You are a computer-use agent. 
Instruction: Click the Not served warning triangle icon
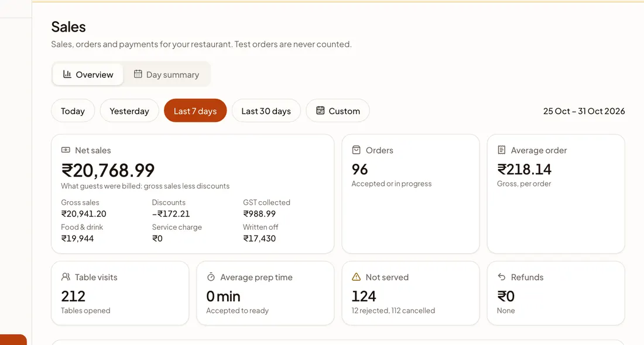357,277
